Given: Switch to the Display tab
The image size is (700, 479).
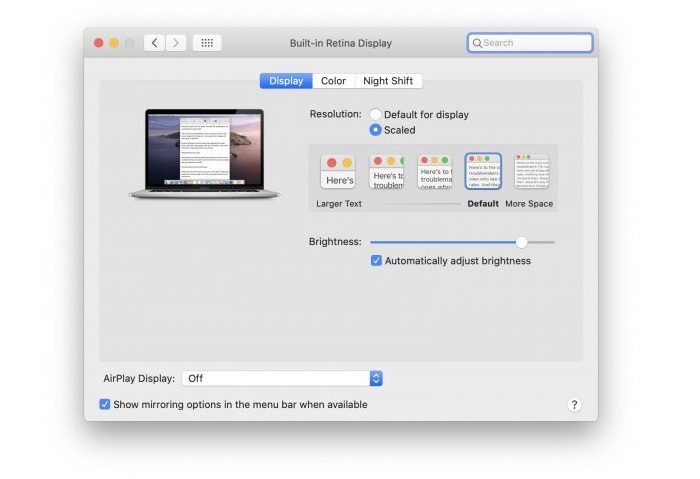Looking at the screenshot, I should click(x=286, y=81).
